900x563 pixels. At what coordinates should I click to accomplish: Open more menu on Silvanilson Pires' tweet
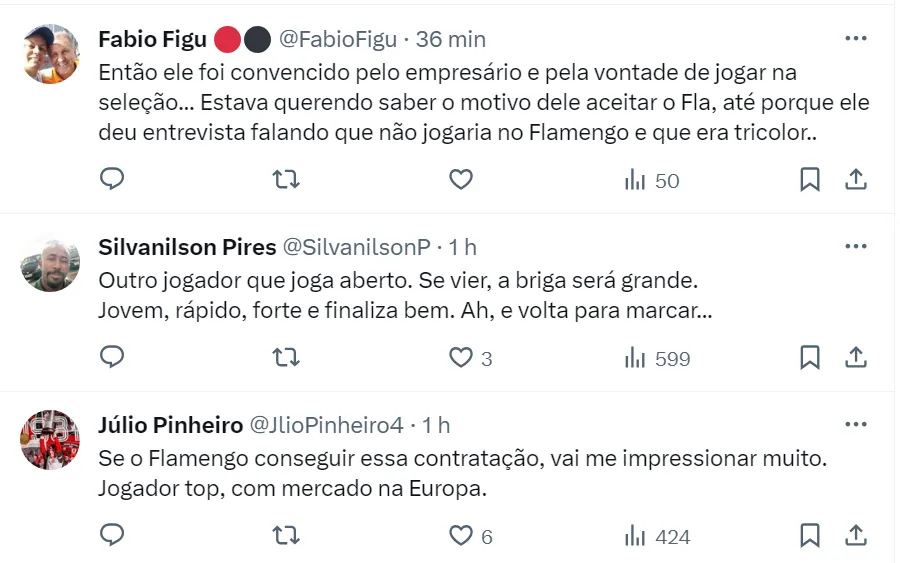[856, 246]
